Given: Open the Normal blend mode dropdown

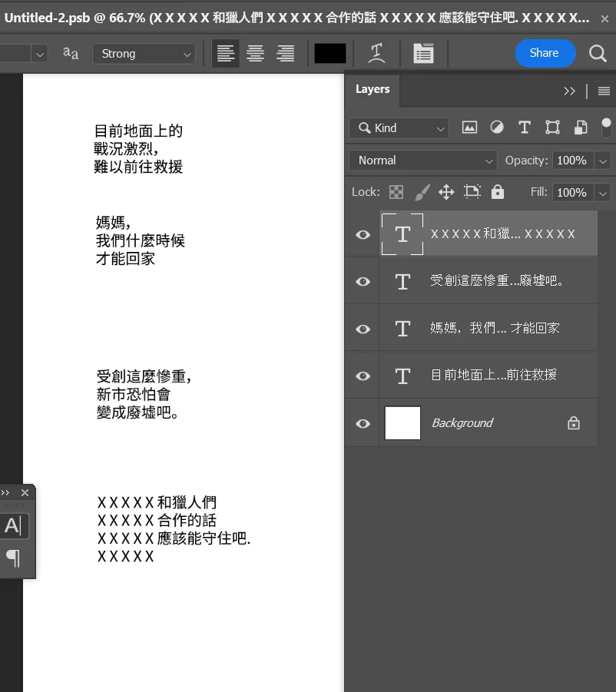Looking at the screenshot, I should point(422,161).
